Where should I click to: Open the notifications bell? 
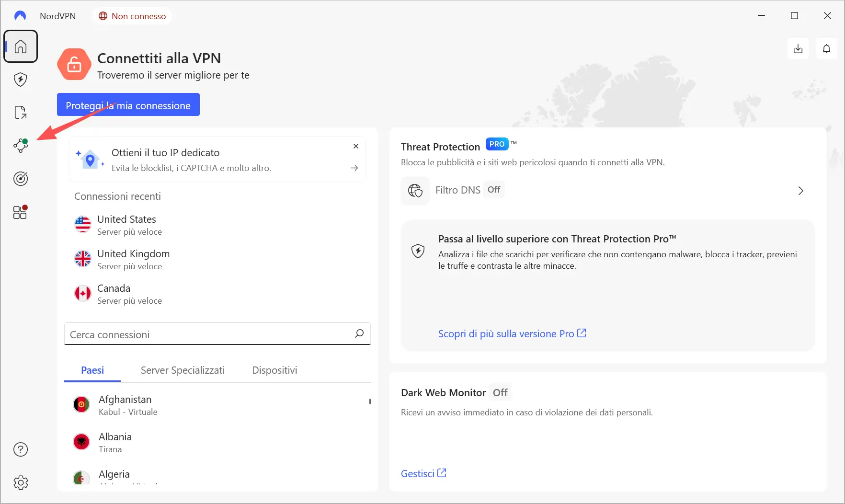click(826, 49)
